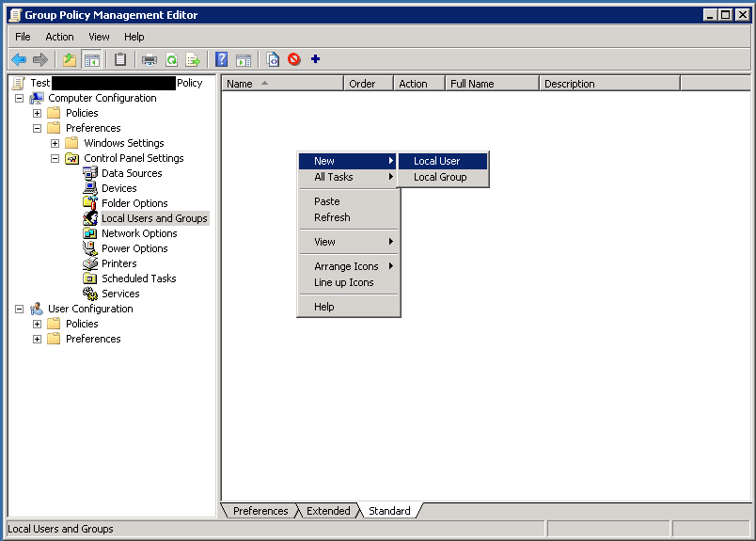Image resolution: width=756 pixels, height=541 pixels.
Task: Click the Devices computer icon in tree
Action: (90, 188)
